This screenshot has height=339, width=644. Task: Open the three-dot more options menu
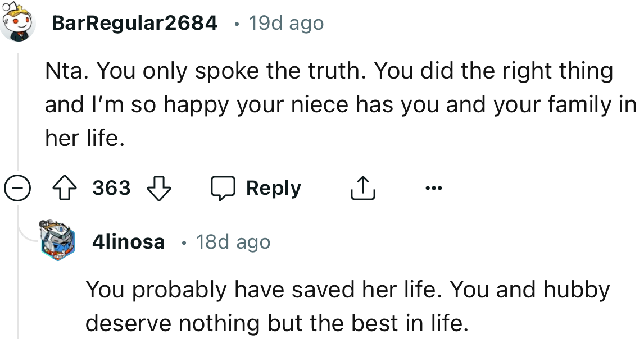pyautogui.click(x=433, y=188)
